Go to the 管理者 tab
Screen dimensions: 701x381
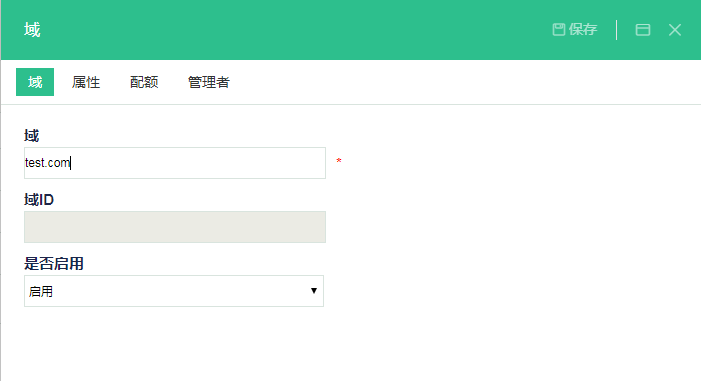(x=209, y=82)
